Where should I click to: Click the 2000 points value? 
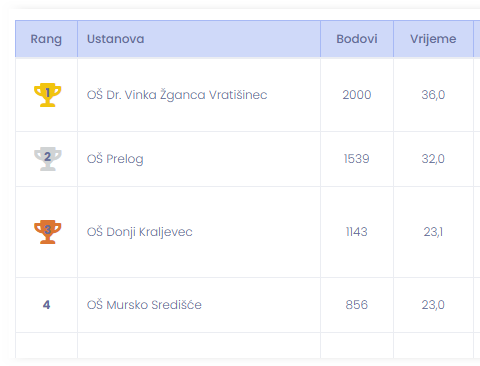[x=357, y=95]
